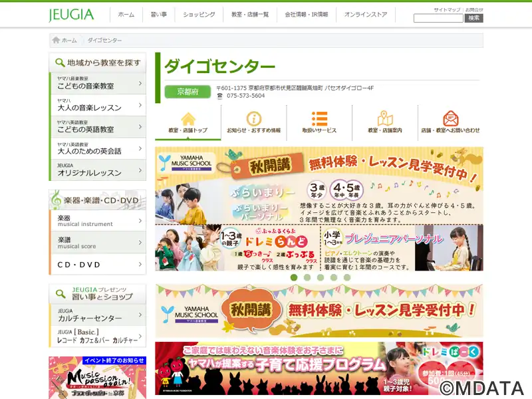Viewport: 532px width, 399px height.
Task: Click the house icon above 教室・店舗トップ
Action: click(188, 119)
